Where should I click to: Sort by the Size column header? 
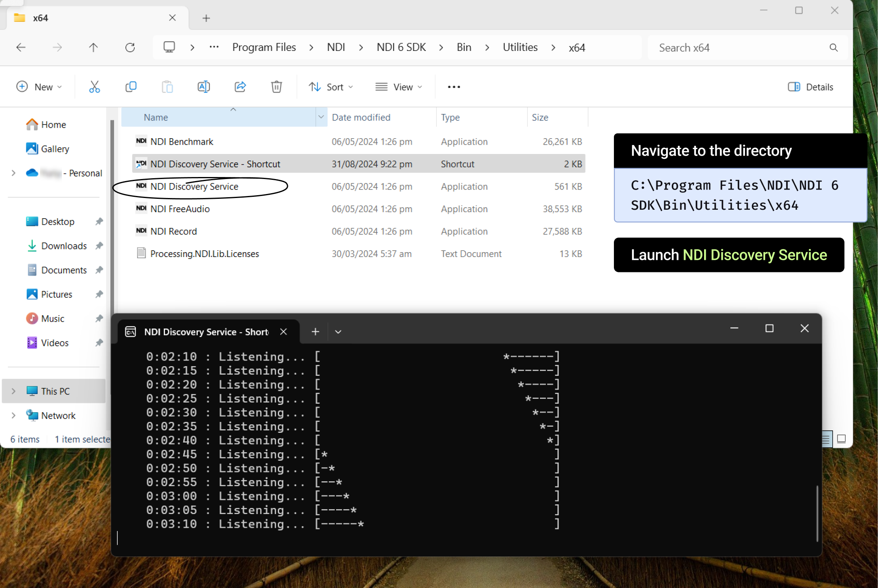point(558,117)
